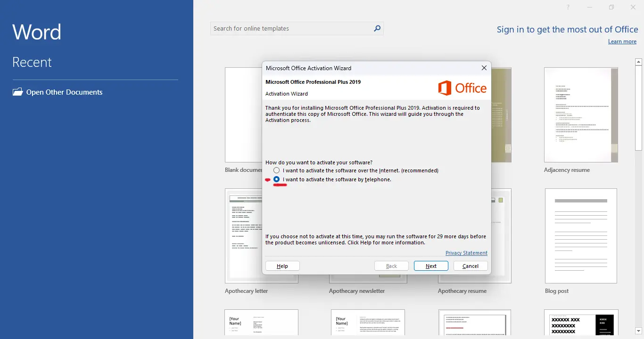This screenshot has height=339, width=644.
Task: Open the Learn more link
Action: point(622,41)
